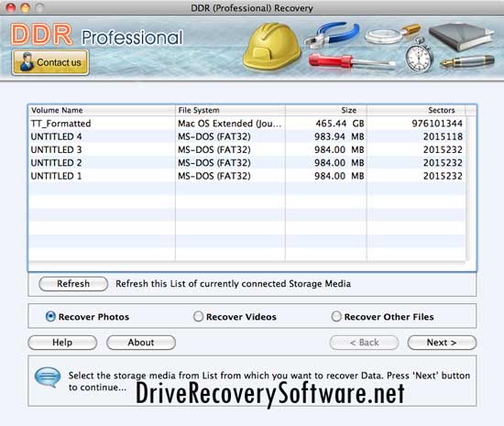Refresh the connected storage media list
The width and height of the screenshot is (504, 426).
click(73, 284)
